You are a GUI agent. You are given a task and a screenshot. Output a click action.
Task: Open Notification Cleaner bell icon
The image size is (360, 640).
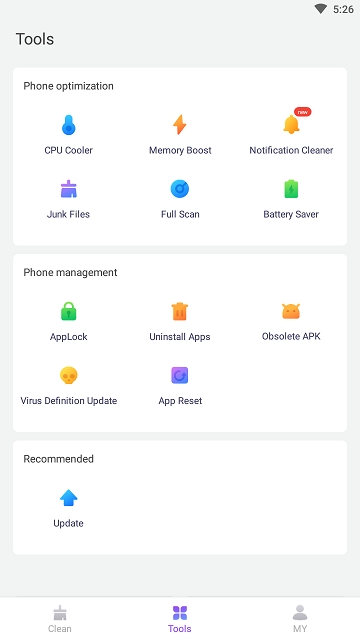click(x=291, y=125)
